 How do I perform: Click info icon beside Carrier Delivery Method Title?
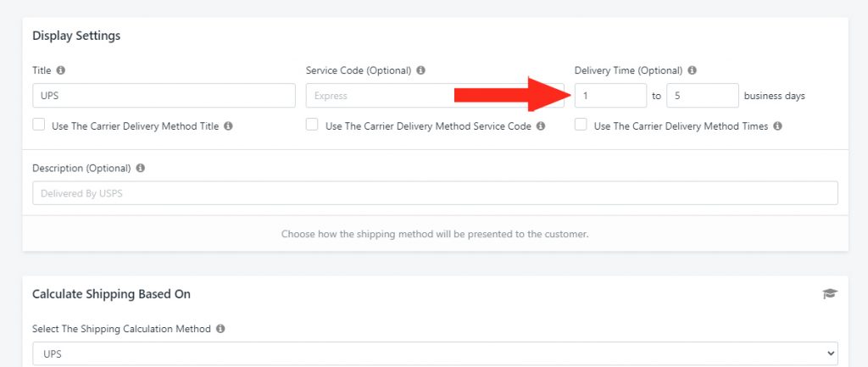pos(228,125)
